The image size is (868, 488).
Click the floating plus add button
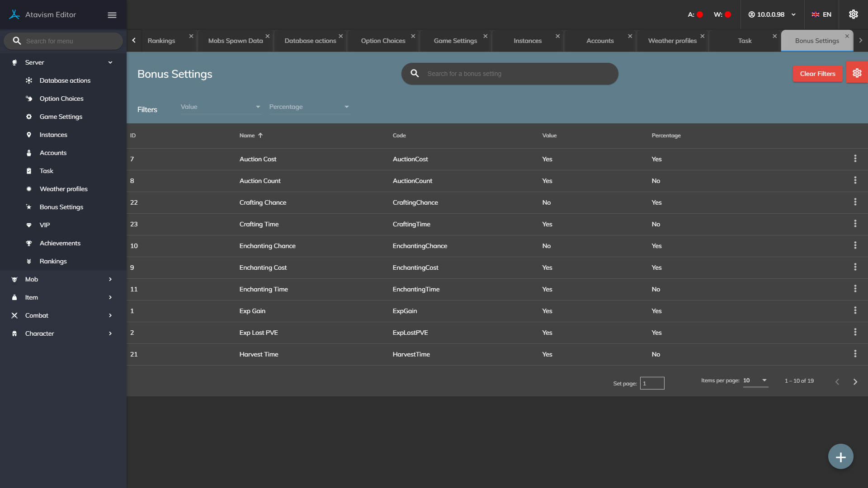840,457
